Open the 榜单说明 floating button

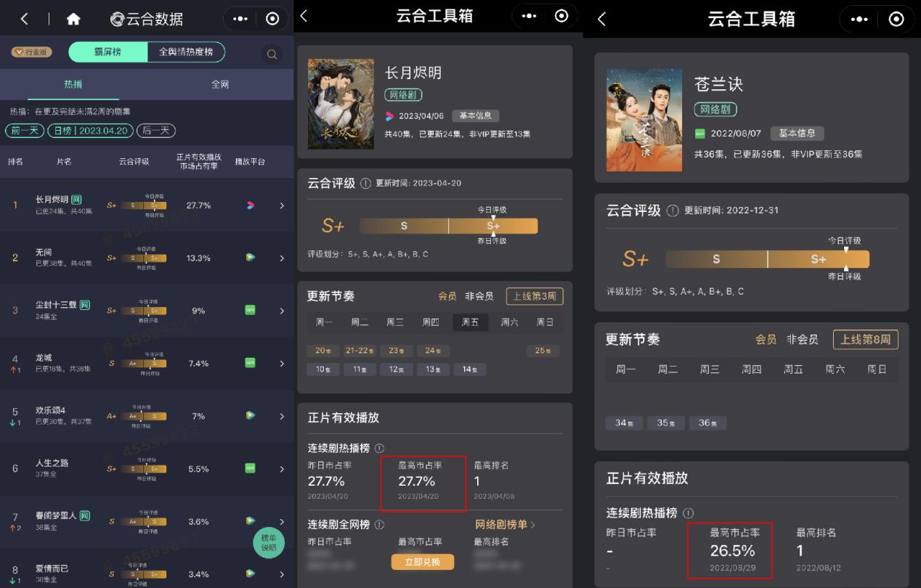click(x=268, y=543)
